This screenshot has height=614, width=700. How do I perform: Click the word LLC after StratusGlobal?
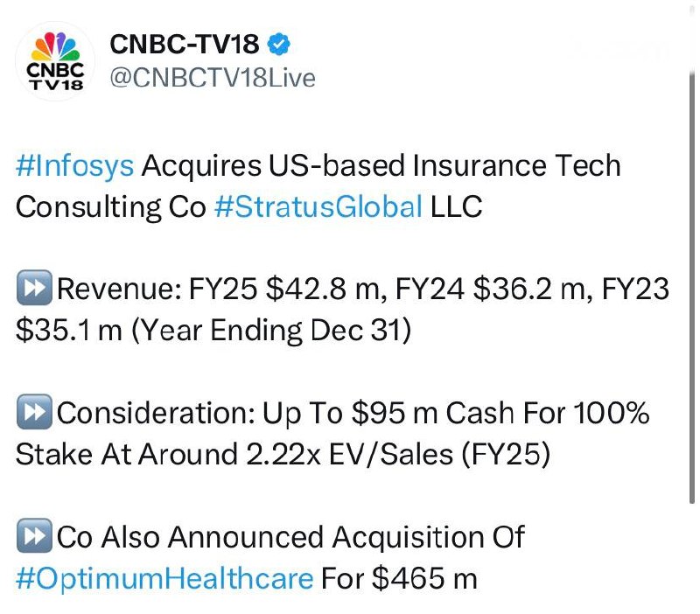457,207
